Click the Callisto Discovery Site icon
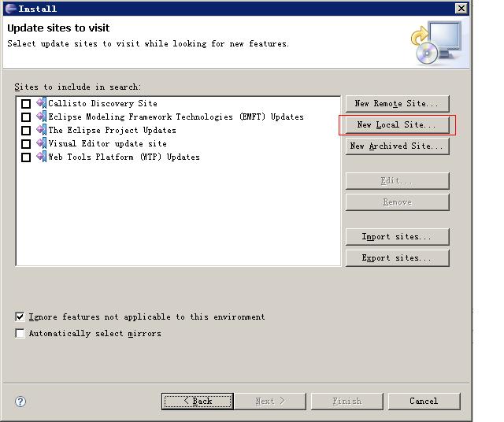 [x=42, y=103]
